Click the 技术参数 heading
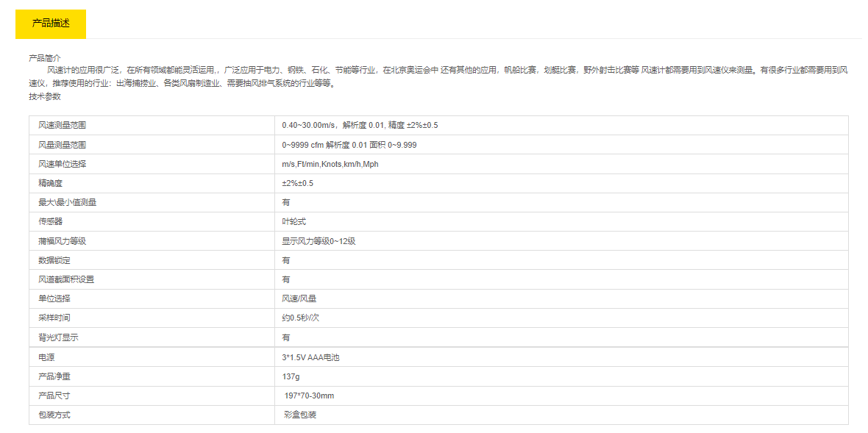Viewport: 868px width, 433px height. pyautogui.click(x=45, y=96)
